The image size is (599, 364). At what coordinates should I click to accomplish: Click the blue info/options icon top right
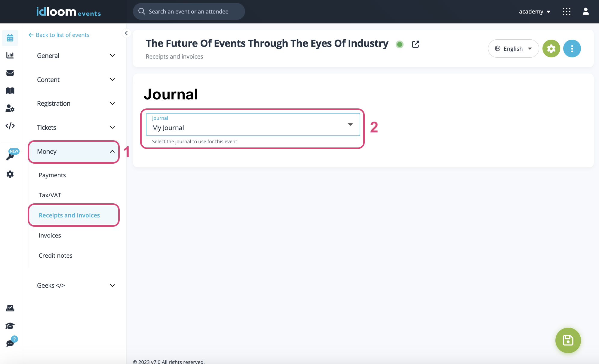coord(572,48)
